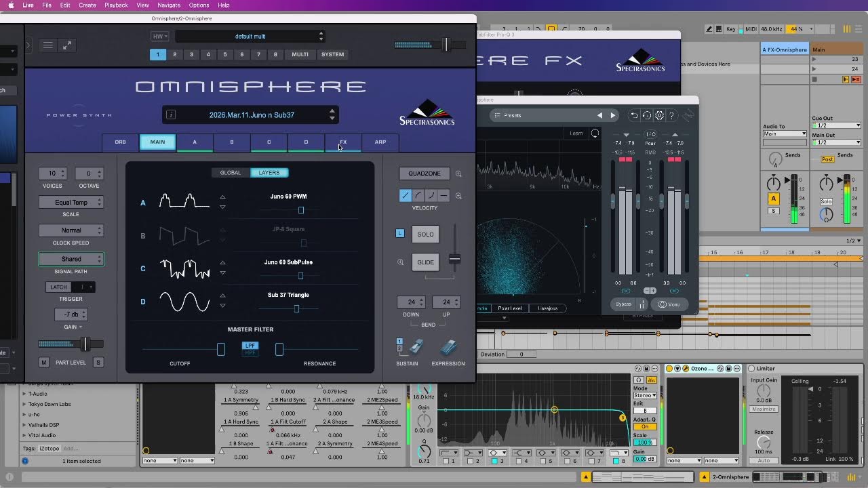Click the Limiter Maximize button
Image resolution: width=868 pixels, height=488 pixels.
pyautogui.click(x=764, y=409)
